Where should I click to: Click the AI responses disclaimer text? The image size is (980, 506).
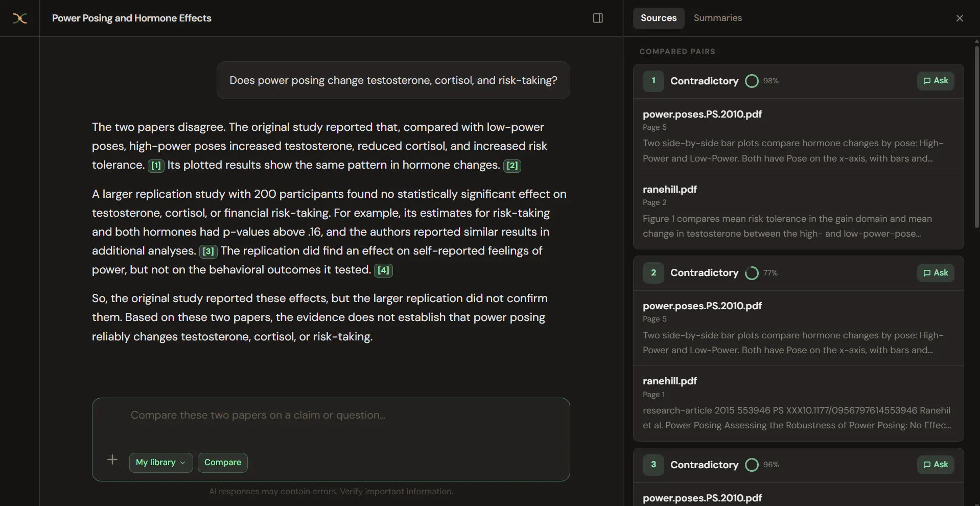click(x=331, y=492)
